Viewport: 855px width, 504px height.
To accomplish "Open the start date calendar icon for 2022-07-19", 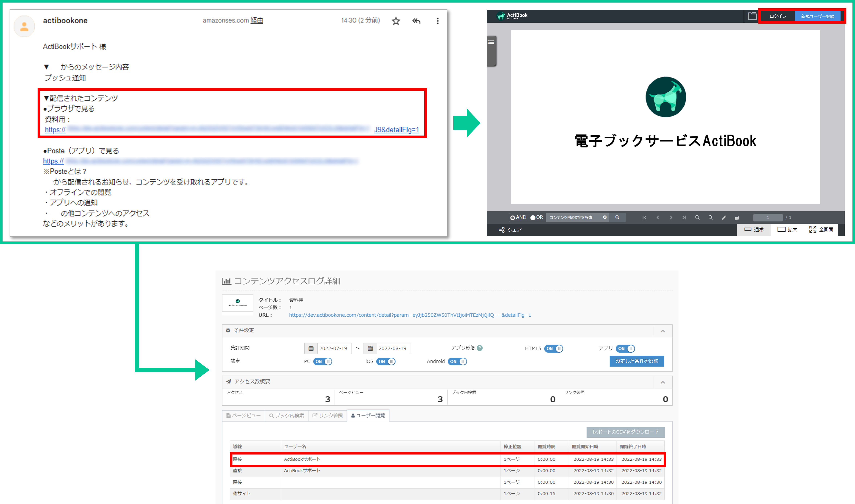I will (x=311, y=348).
